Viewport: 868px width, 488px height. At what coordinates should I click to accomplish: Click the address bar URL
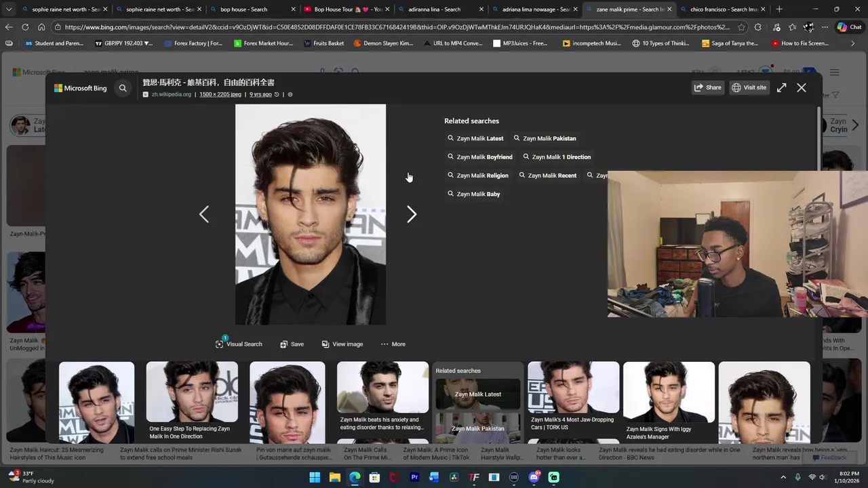tap(397, 27)
